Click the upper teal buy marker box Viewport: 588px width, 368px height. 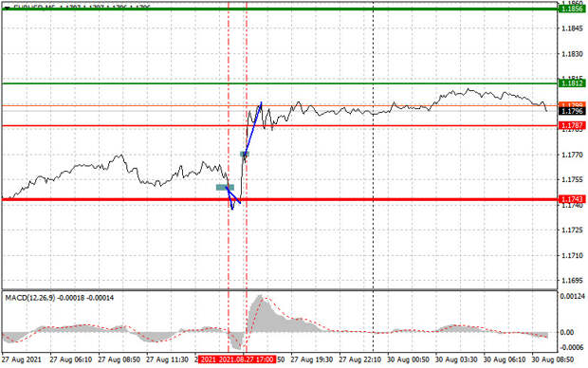coord(245,154)
